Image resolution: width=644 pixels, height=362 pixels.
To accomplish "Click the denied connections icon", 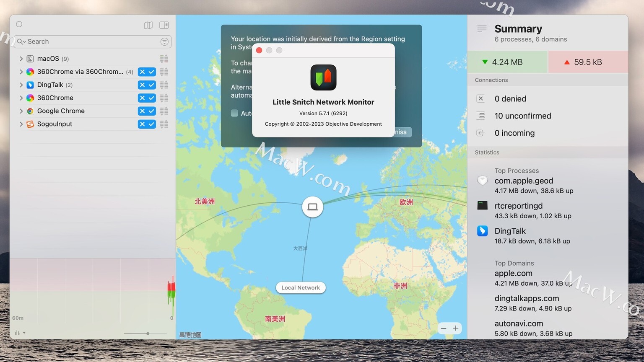I will click(x=481, y=98).
